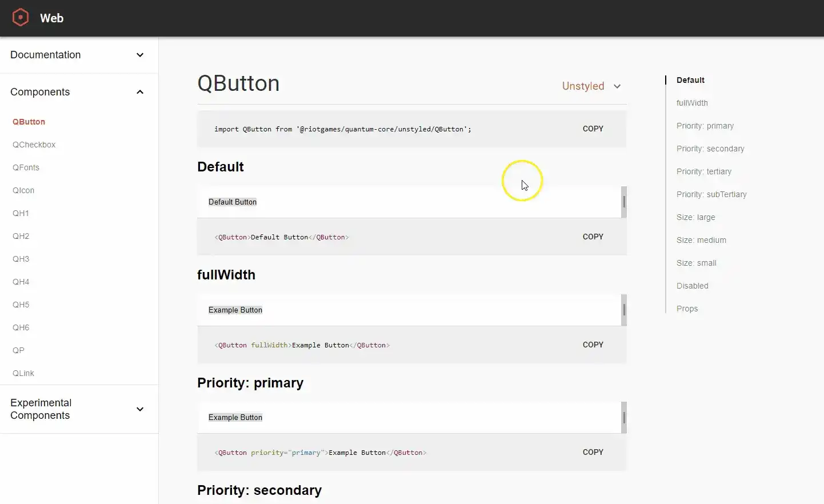Copy the QButton import statement
The image size is (824, 504).
click(593, 129)
